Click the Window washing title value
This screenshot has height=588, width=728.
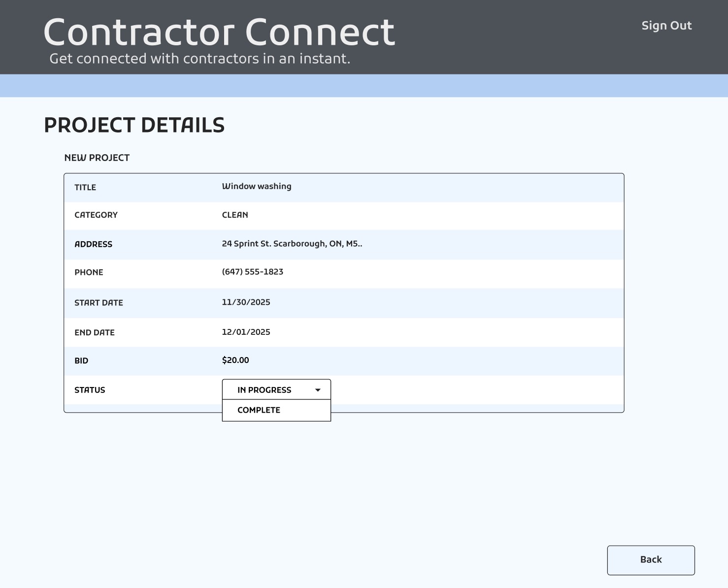pyautogui.click(x=257, y=186)
